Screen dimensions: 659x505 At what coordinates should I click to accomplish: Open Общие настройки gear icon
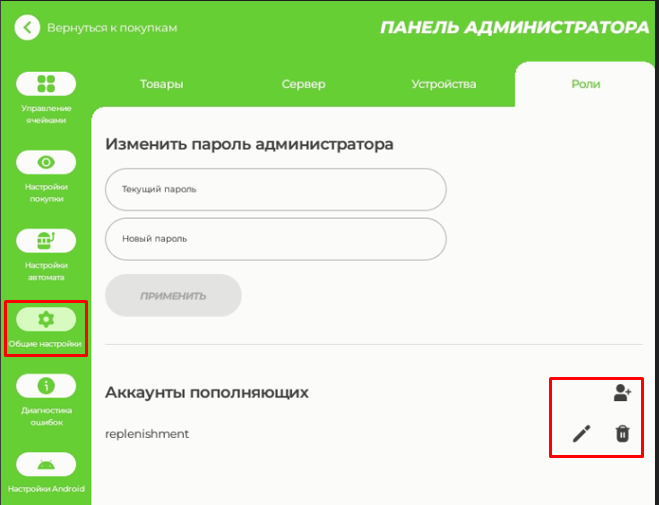(x=45, y=319)
